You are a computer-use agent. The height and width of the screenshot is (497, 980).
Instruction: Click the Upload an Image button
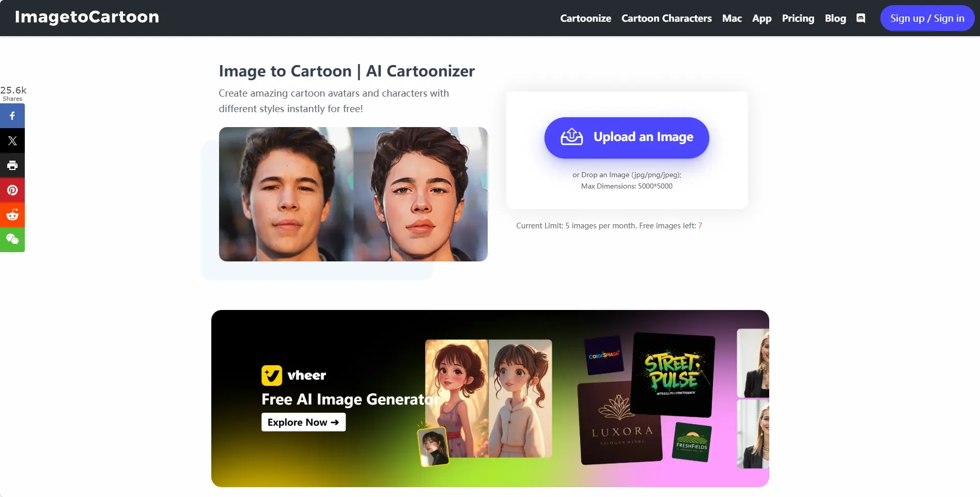[x=627, y=137]
